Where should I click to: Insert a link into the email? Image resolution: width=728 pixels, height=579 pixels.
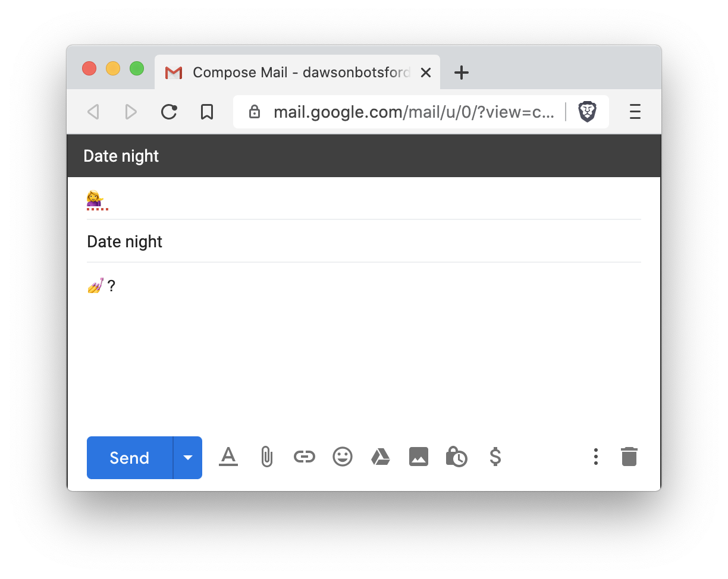tap(305, 457)
